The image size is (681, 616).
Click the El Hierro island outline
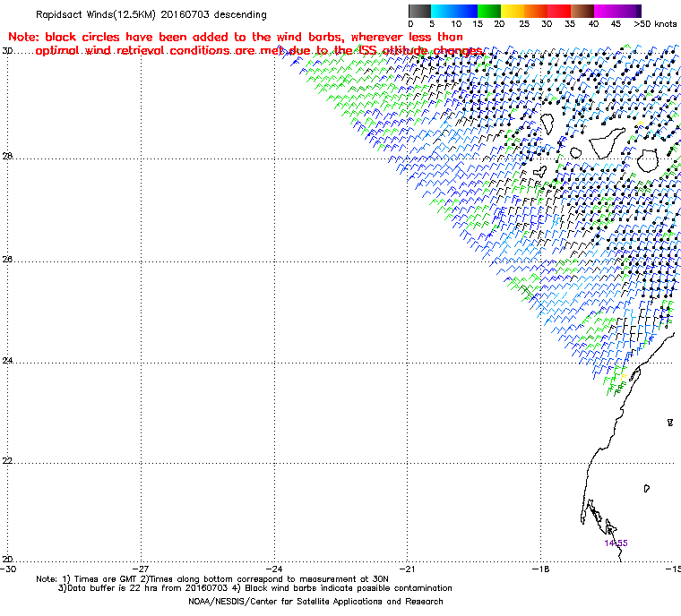539,172
